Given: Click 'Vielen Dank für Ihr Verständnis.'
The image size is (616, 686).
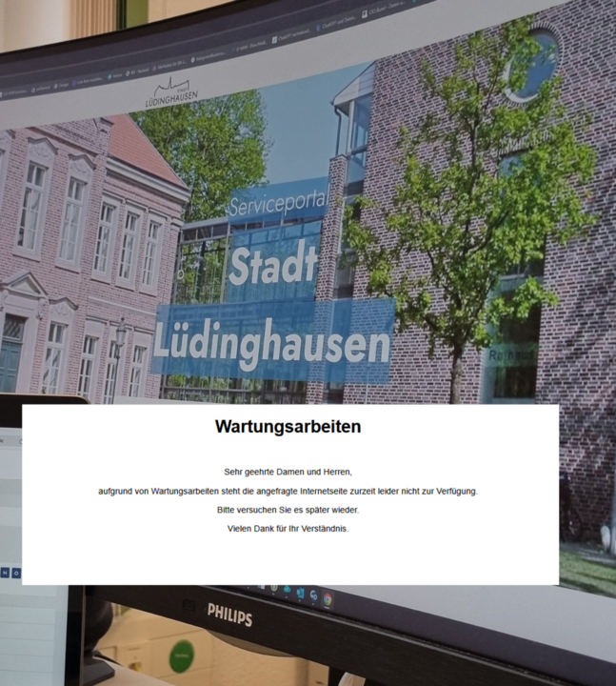Looking at the screenshot, I should tap(288, 529).
